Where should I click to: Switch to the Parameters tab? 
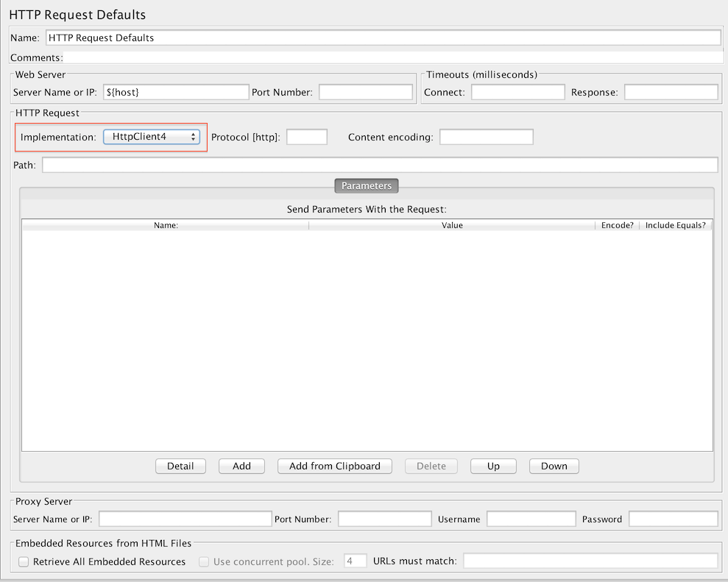pyautogui.click(x=366, y=186)
